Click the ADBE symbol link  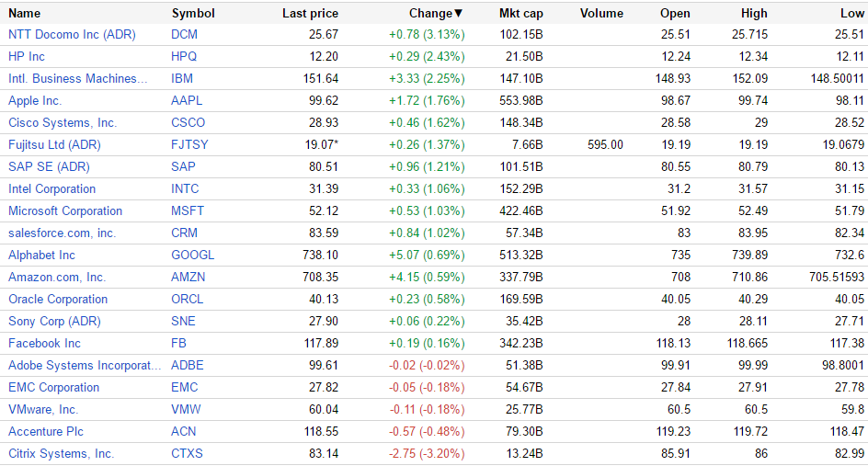[x=188, y=365]
